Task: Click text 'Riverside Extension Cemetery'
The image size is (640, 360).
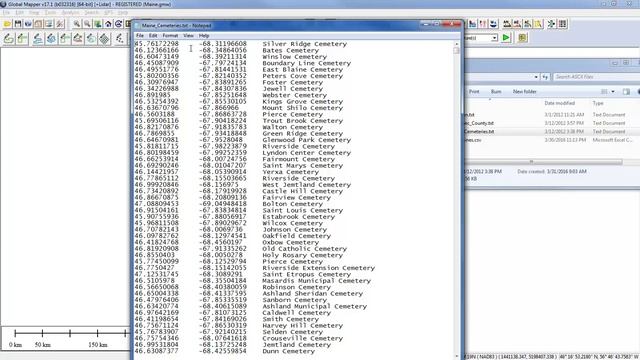Action: 318,268
